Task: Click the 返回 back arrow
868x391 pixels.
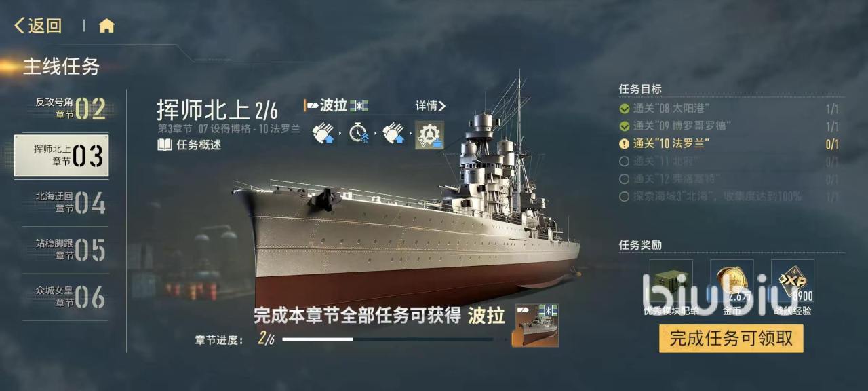Action: tap(20, 26)
